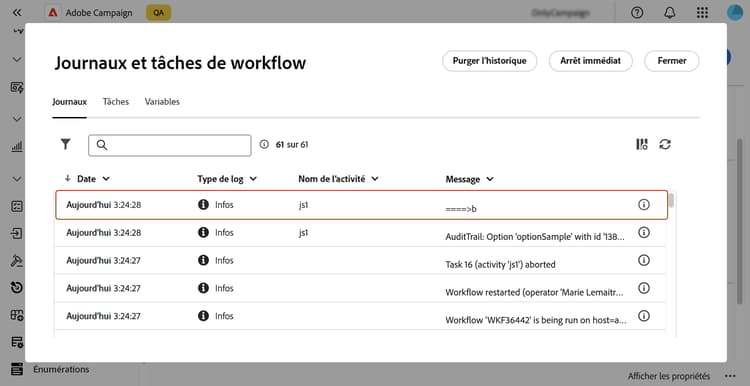This screenshot has width=750, height=386.
Task: Click the Purger l'historique button
Action: point(489,61)
